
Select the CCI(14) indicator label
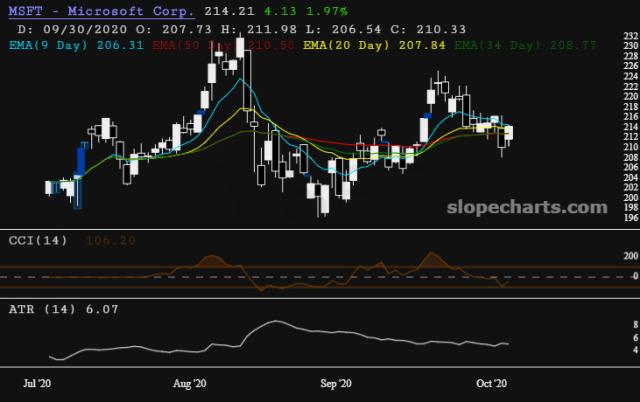pos(38,240)
